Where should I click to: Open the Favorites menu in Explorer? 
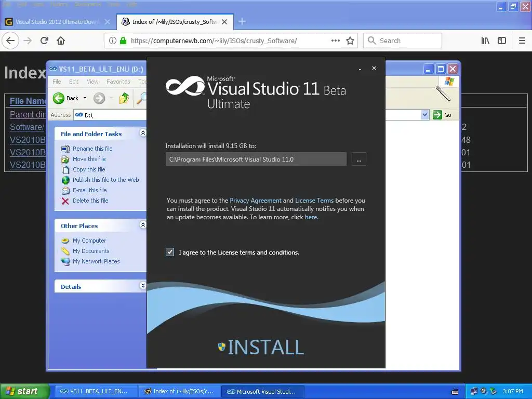coord(118,82)
